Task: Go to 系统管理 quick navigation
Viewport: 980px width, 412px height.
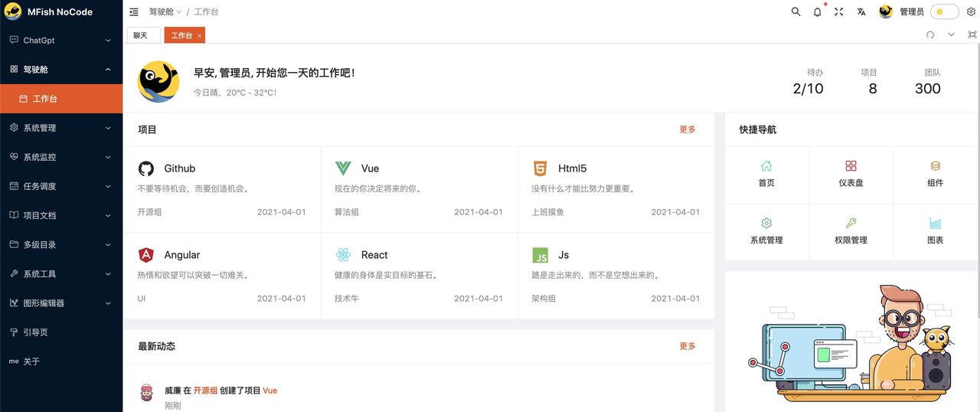Action: [766, 231]
